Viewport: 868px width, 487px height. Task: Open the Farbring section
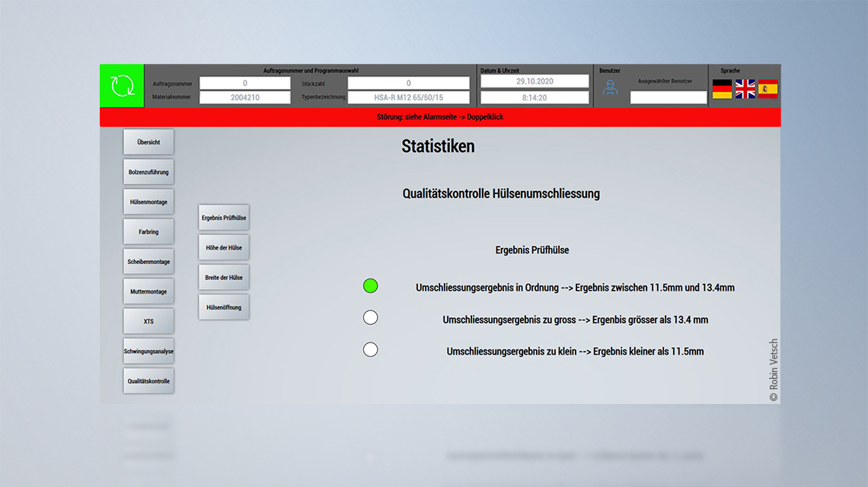(148, 231)
